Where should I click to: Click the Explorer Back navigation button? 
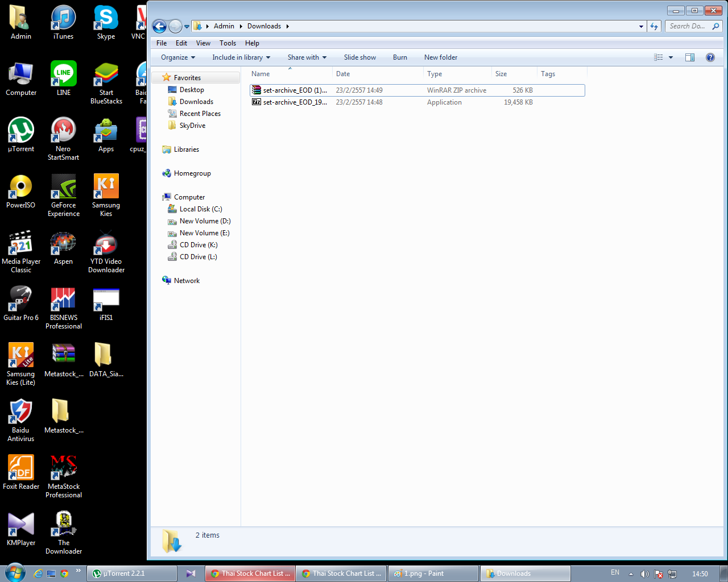pos(159,26)
